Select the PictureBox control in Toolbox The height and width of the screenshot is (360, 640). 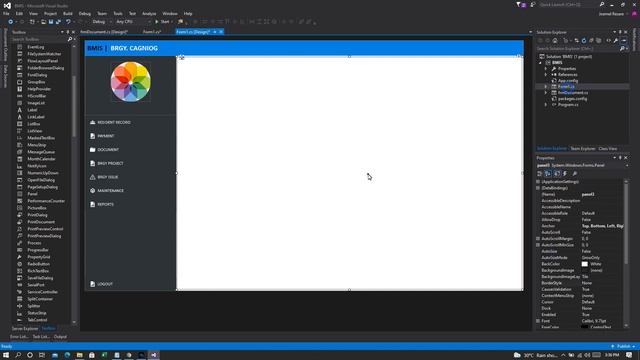click(37, 208)
